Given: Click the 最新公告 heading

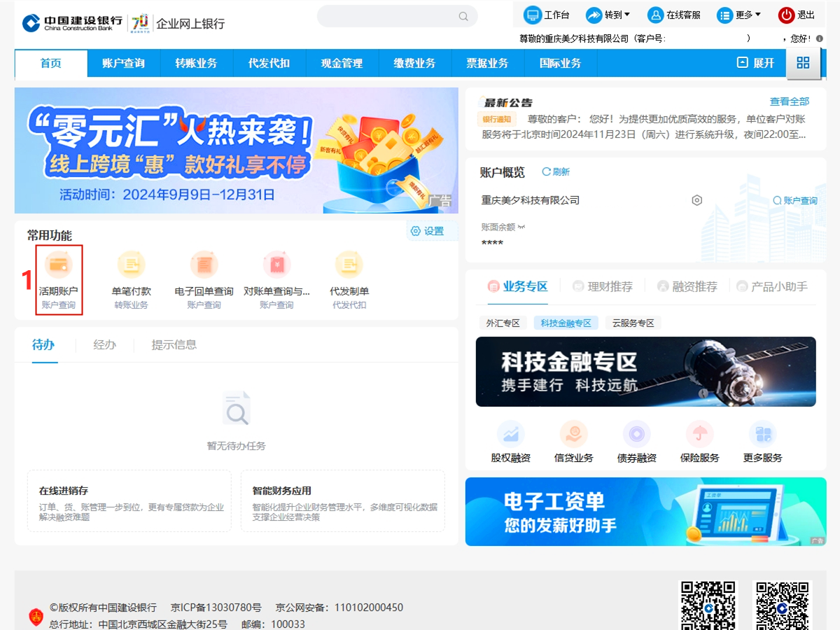Looking at the screenshot, I should (x=509, y=102).
